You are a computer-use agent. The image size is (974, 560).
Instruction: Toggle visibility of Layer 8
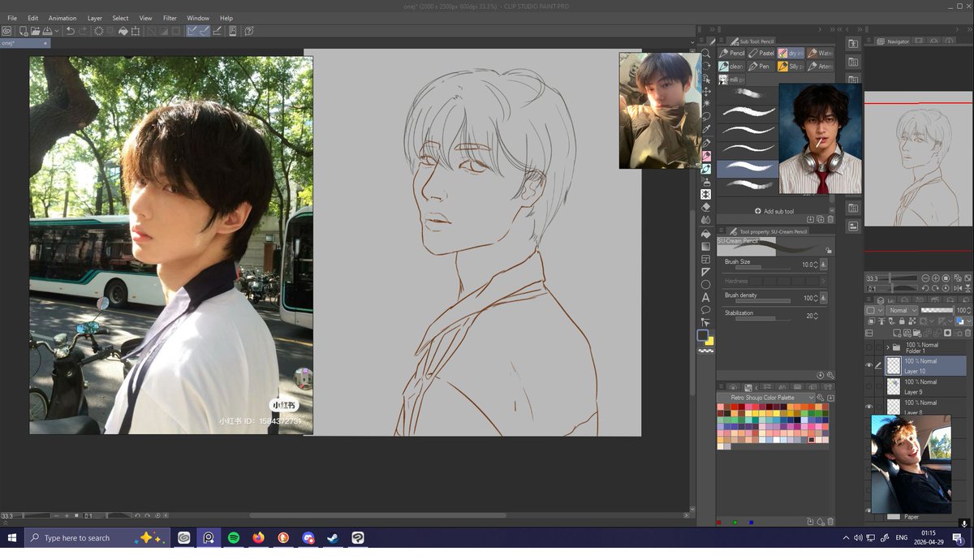tap(868, 407)
